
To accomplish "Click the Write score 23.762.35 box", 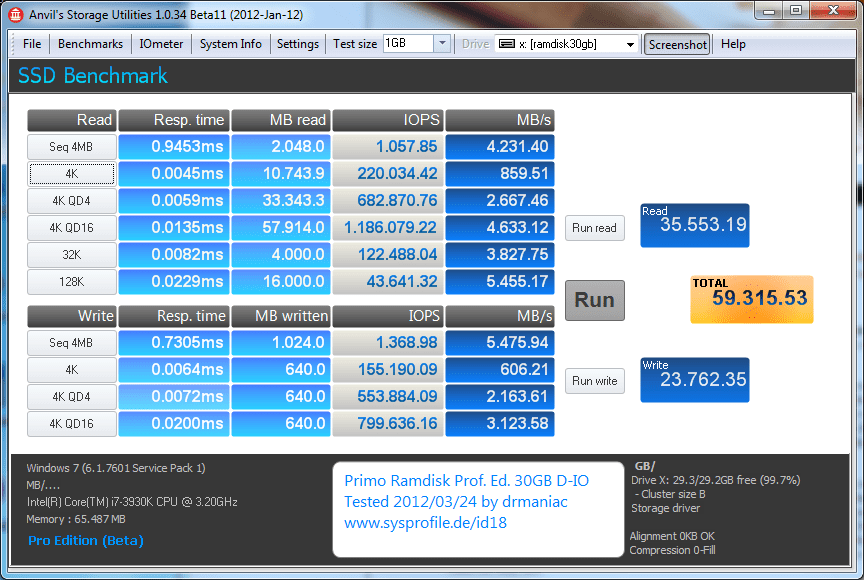I will (x=695, y=380).
